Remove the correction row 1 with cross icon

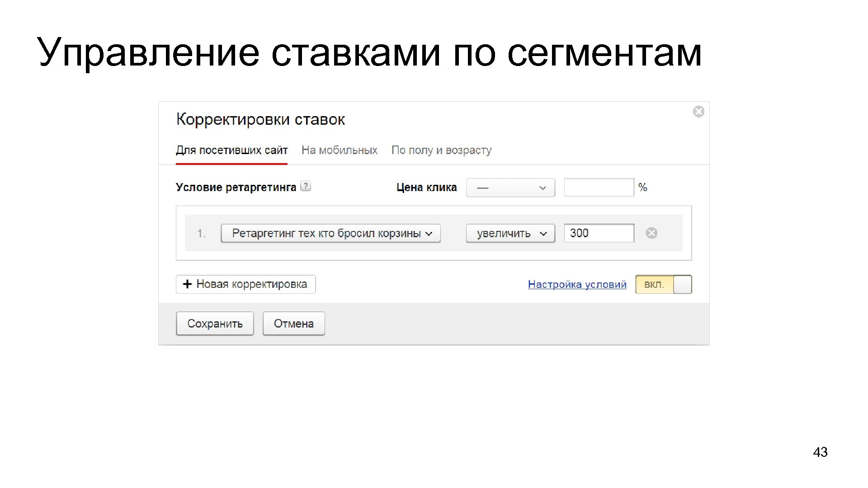tap(651, 233)
